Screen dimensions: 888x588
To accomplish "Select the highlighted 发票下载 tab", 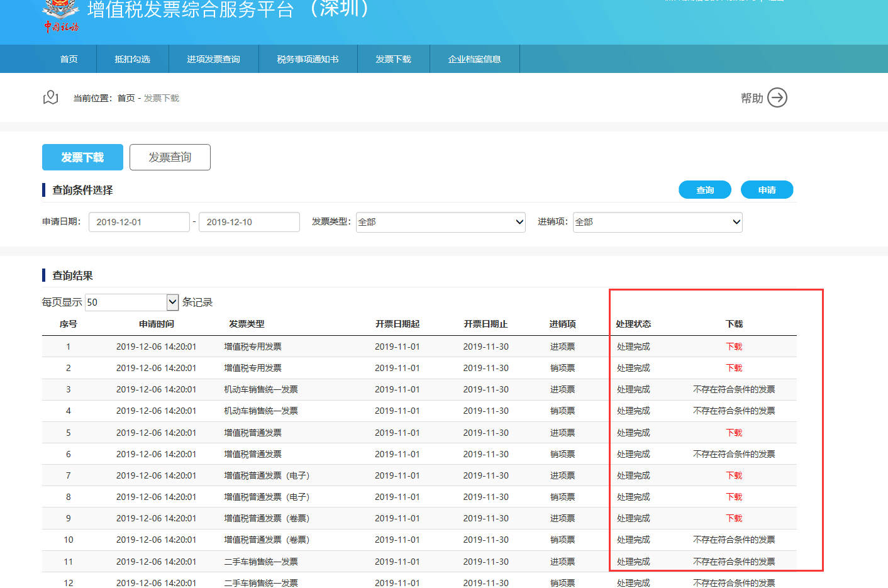I will 82,157.
